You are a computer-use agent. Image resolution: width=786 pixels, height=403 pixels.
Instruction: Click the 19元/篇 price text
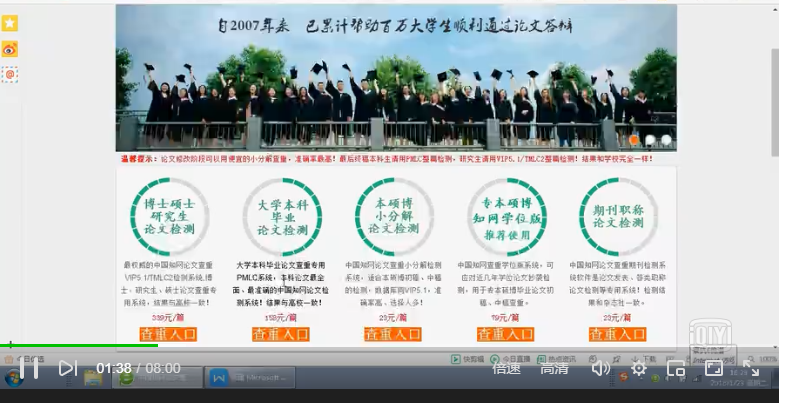coord(505,317)
